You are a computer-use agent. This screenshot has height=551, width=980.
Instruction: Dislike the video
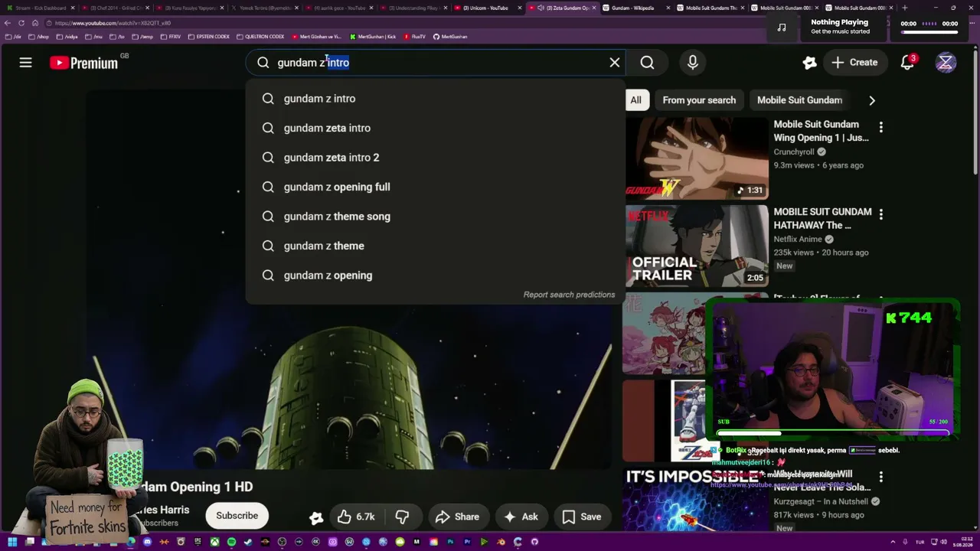click(402, 517)
